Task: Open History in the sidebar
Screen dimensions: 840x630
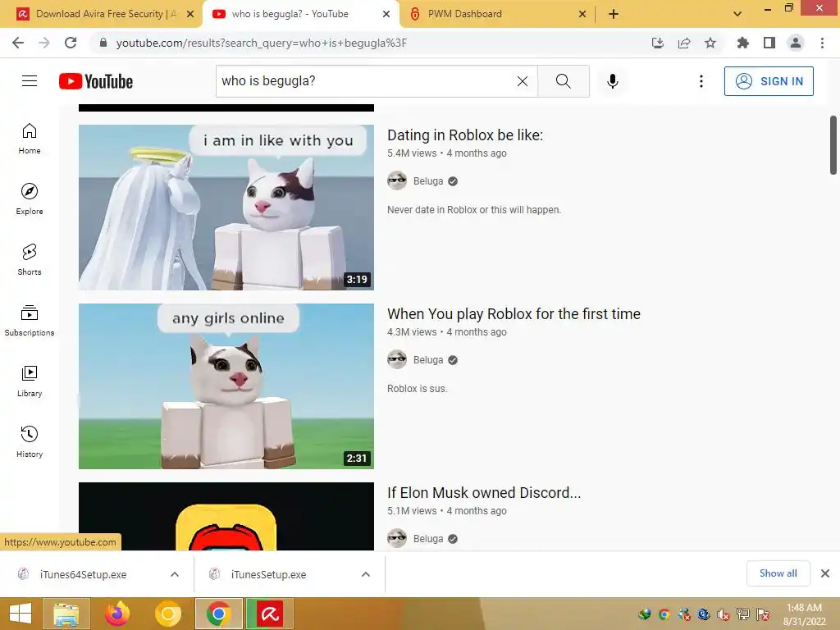Action: 30,442
